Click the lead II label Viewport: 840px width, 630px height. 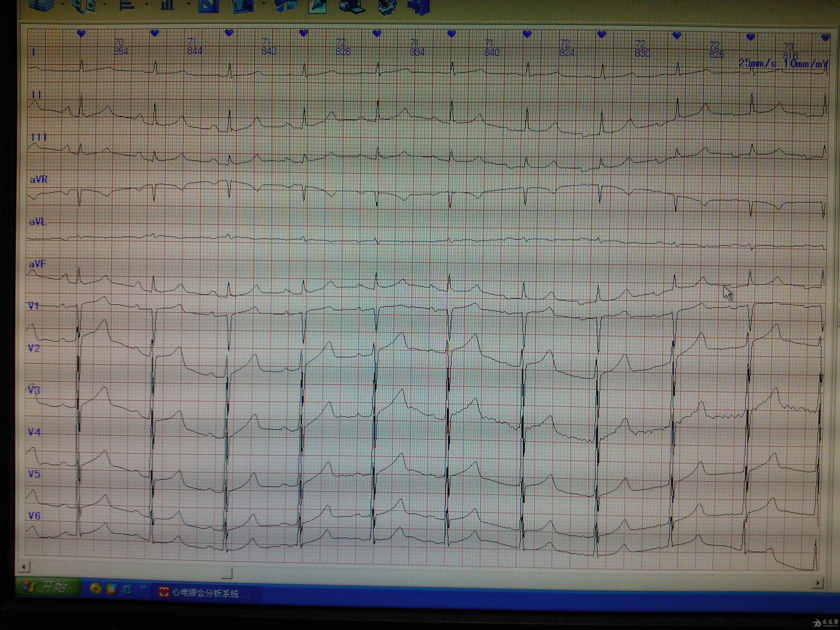[x=37, y=94]
